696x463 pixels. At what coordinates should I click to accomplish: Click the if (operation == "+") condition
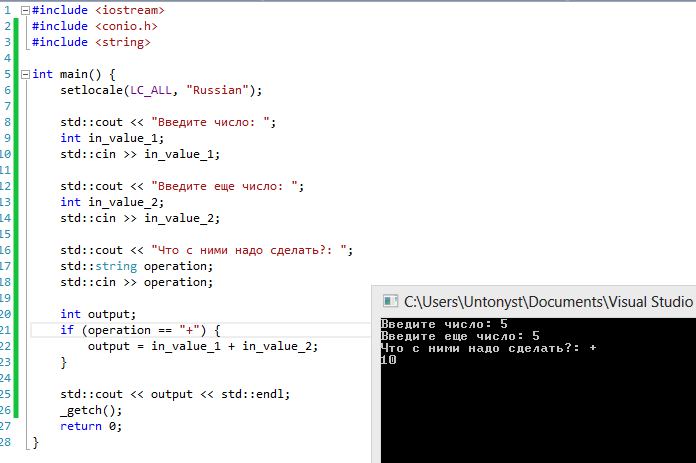[140, 330]
